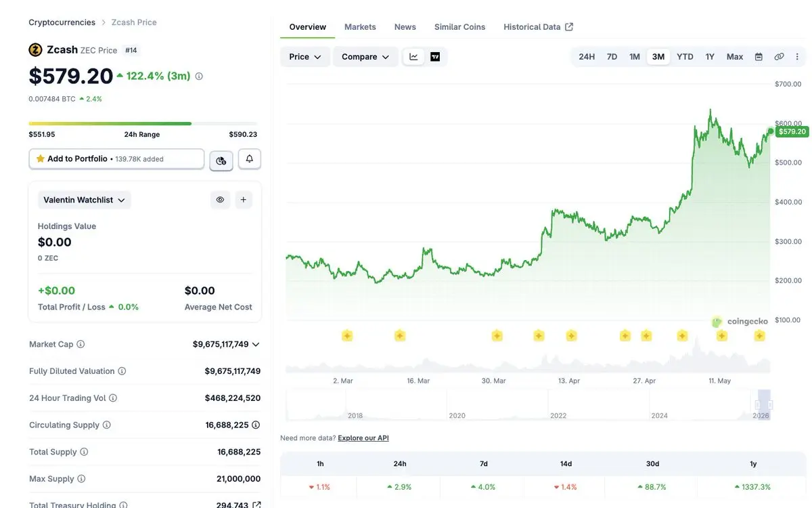Viewport: 812px width, 508px height.
Task: Set a price alert with the bell
Action: pyautogui.click(x=250, y=158)
